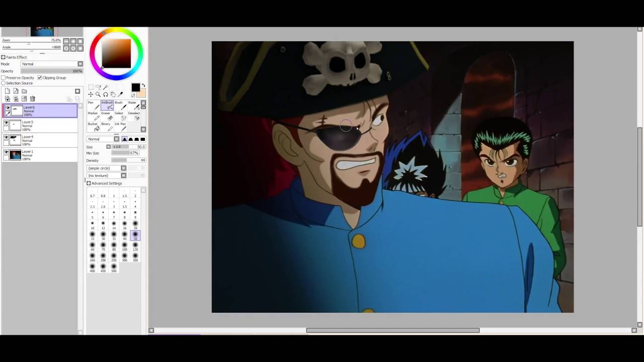Image resolution: width=644 pixels, height=362 pixels.
Task: Click the peach background color swatch
Action: (142, 94)
